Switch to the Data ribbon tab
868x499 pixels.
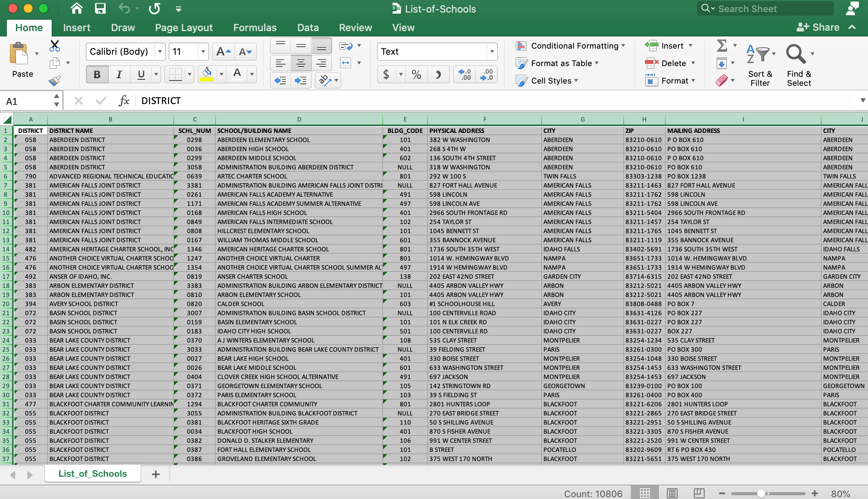pyautogui.click(x=307, y=28)
